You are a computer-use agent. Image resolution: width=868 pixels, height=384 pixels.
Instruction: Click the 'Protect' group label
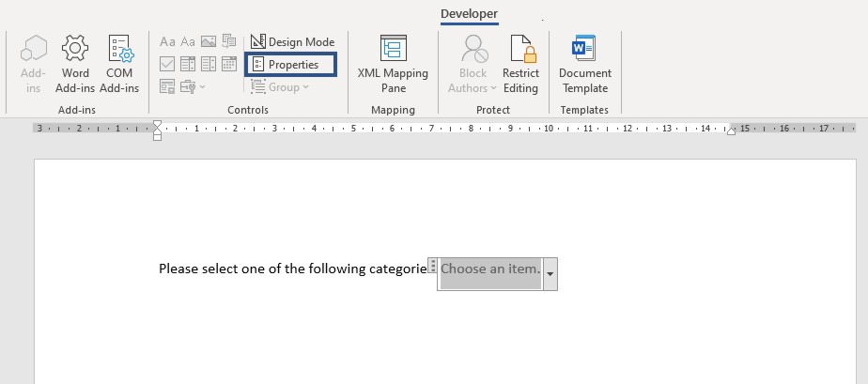point(492,110)
